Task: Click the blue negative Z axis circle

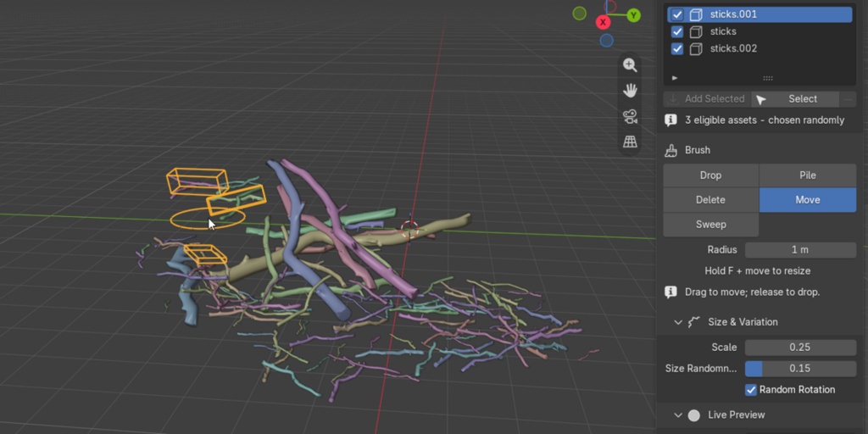Action: point(607,41)
